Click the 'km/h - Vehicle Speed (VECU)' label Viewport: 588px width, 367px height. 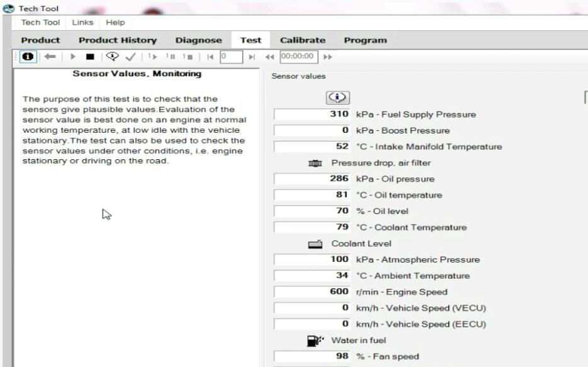pos(421,308)
